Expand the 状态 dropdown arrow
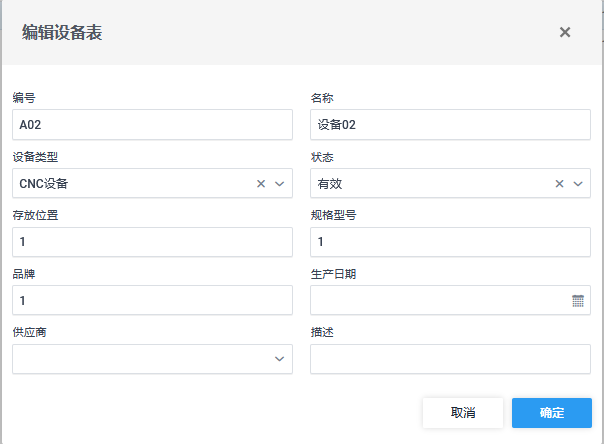This screenshot has width=604, height=444. pos(578,184)
